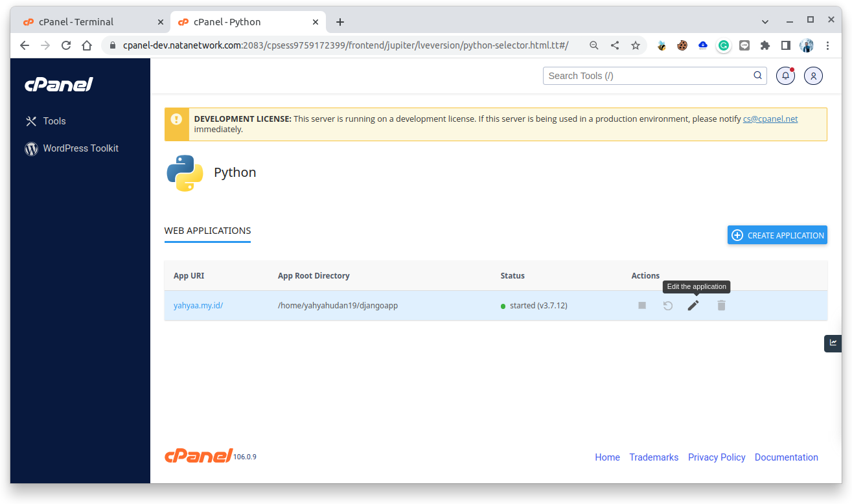Open the blue cloud download extension
Image resolution: width=852 pixels, height=504 pixels.
[x=703, y=45]
